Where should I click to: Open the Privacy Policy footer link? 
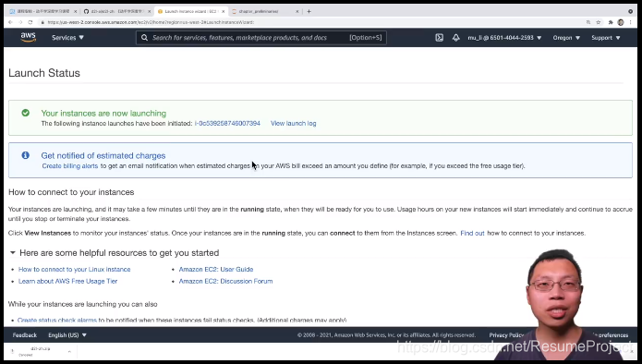pyautogui.click(x=506, y=335)
